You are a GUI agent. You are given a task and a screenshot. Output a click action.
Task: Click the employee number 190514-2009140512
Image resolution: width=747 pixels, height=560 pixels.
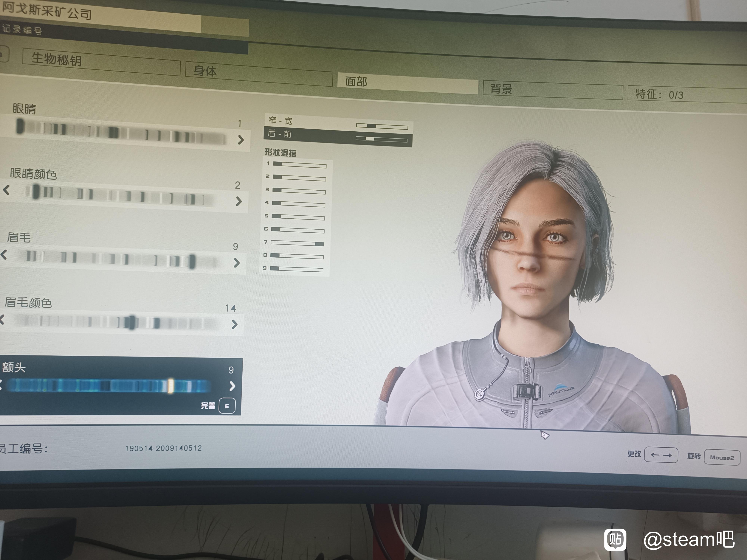click(163, 448)
